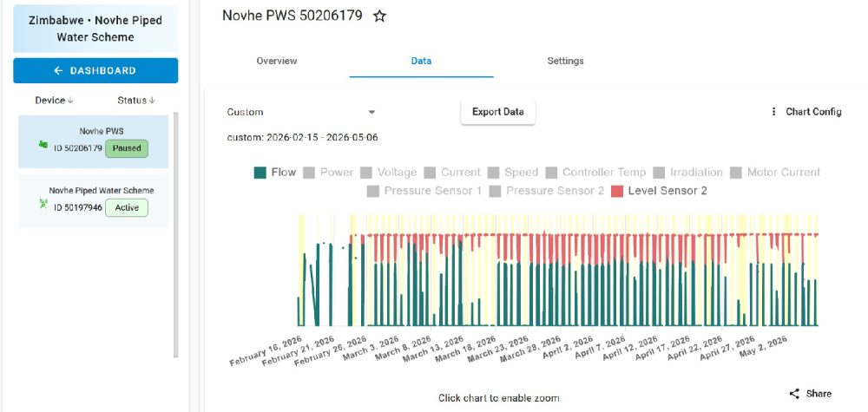Open the Custom date range dropdown
Screen dimensions: 868x412
coord(302,112)
